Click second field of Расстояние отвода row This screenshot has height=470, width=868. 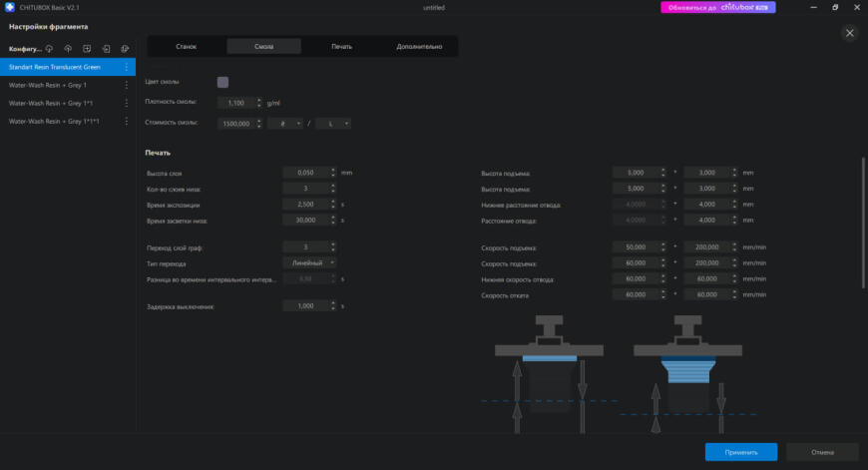[x=707, y=220]
